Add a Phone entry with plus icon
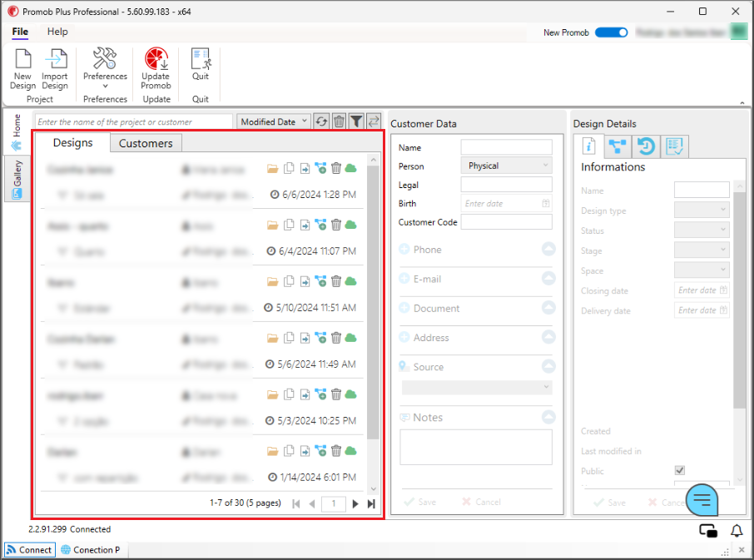754x560 pixels. pos(404,249)
